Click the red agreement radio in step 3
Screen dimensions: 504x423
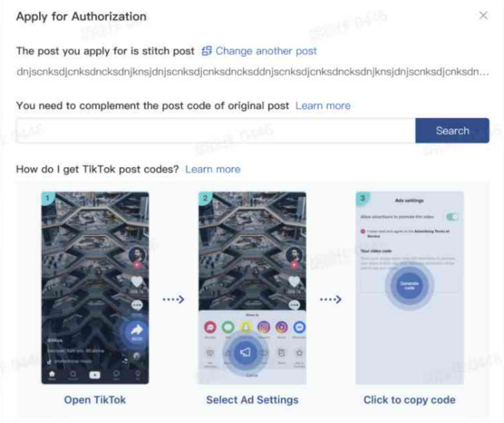(x=363, y=231)
